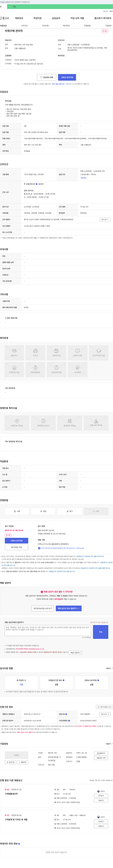Open 더보기 next to 입사지원 현황
Image resolution: width=113 pixels, height=868 pixels.
(x=109, y=669)
